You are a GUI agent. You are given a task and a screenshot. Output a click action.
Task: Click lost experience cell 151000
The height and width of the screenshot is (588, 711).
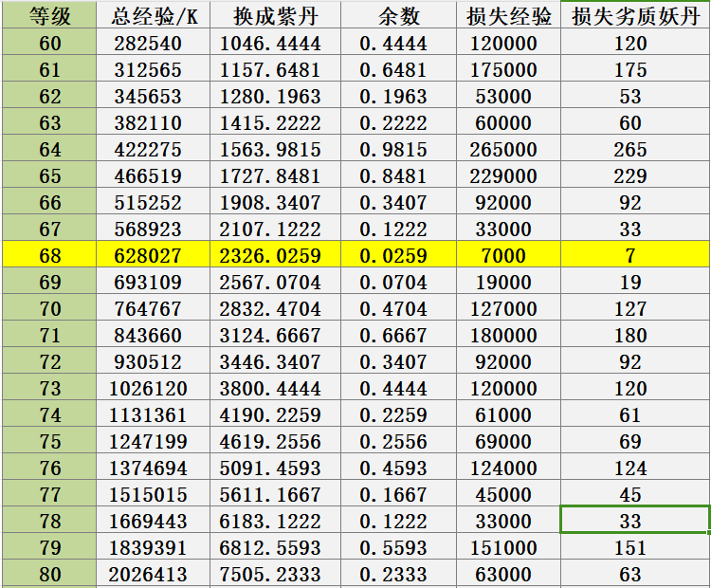pos(508,546)
